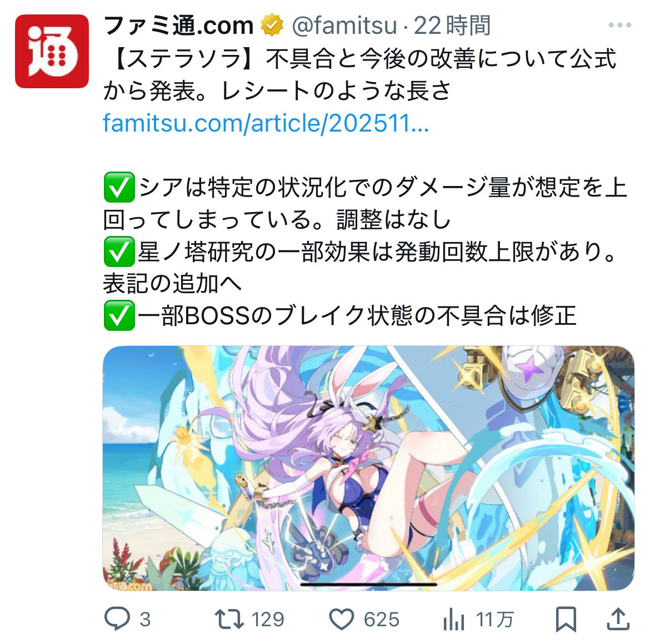Bookmark this tweet
Image resolution: width=650 pixels, height=644 pixels.
coord(566,619)
